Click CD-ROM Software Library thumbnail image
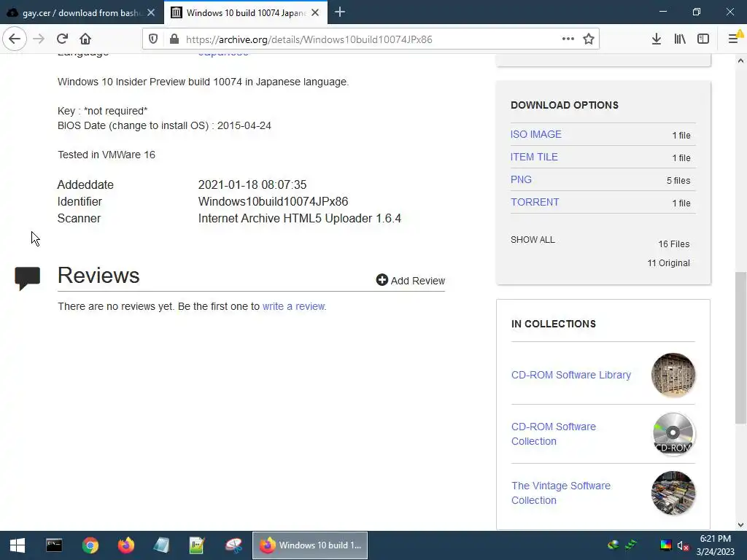The height and width of the screenshot is (560, 747). [673, 376]
